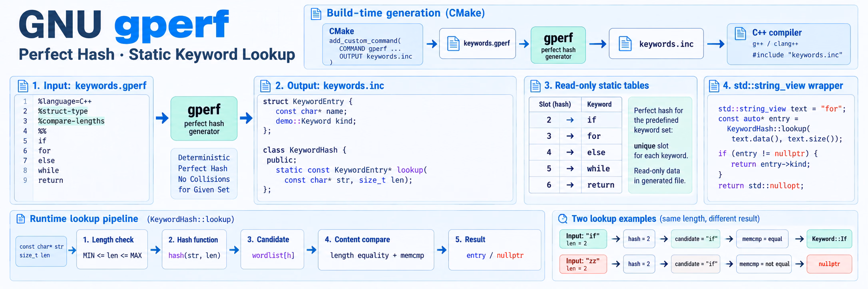Select the gperf generator box in build-time row

tap(558, 45)
